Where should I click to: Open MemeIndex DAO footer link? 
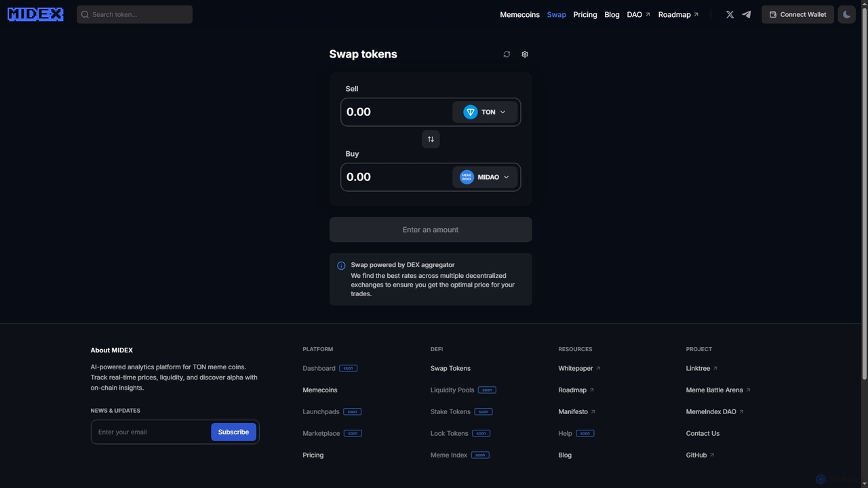point(715,411)
